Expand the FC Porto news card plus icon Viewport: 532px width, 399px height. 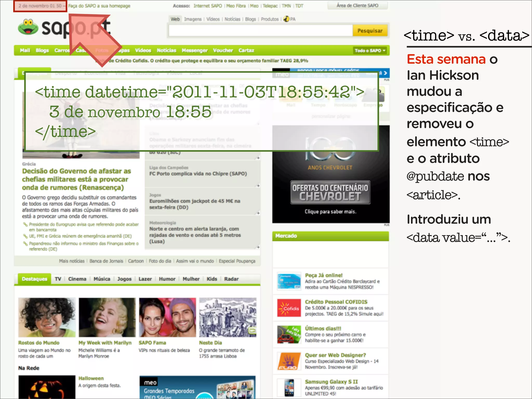258,185
